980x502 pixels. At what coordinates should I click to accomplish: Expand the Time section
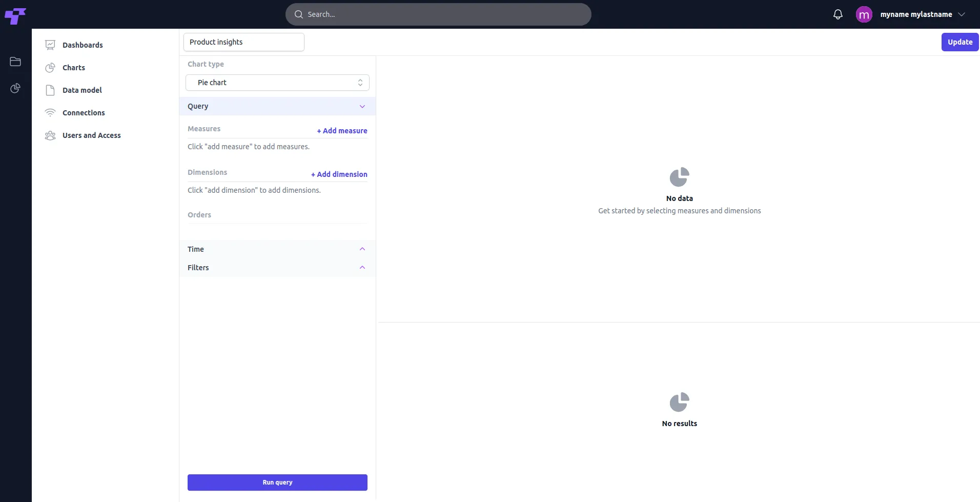pyautogui.click(x=277, y=249)
